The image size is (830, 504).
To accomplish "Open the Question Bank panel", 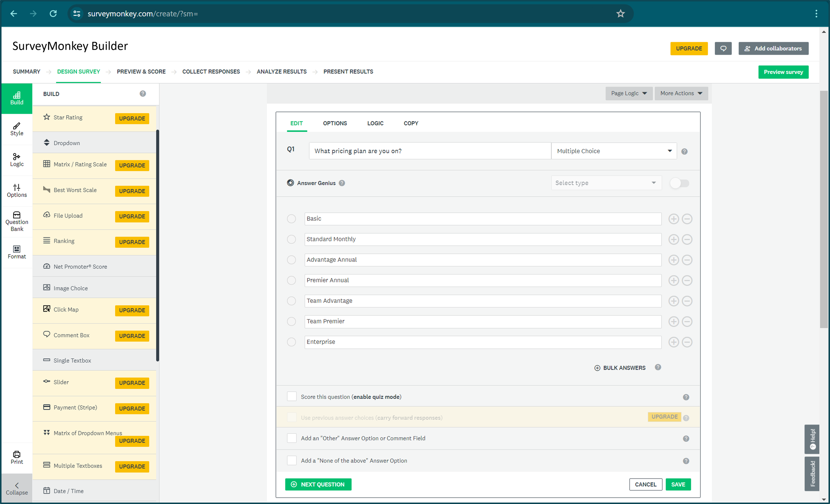I will click(17, 221).
